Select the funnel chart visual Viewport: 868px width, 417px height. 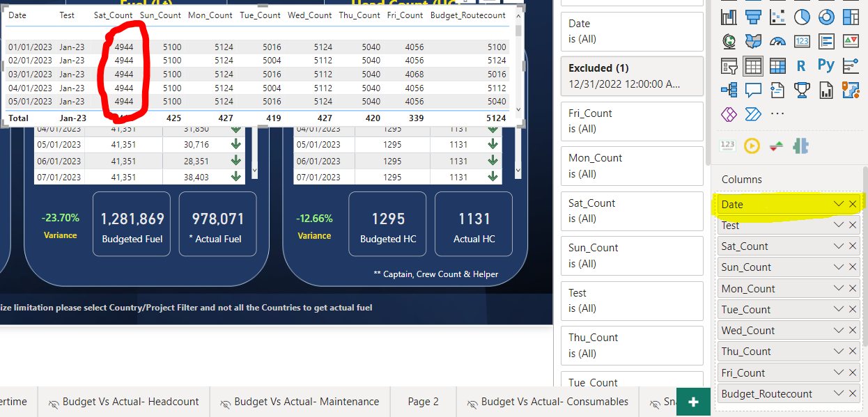(754, 17)
